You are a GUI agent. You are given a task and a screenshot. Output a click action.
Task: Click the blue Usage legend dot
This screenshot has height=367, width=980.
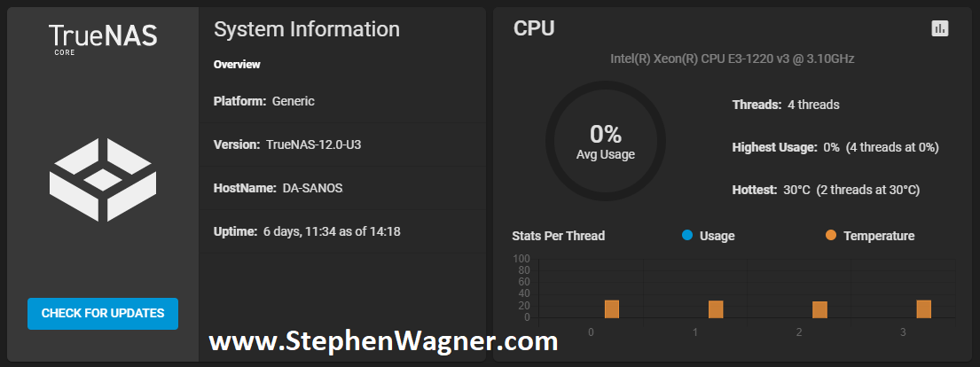click(687, 235)
